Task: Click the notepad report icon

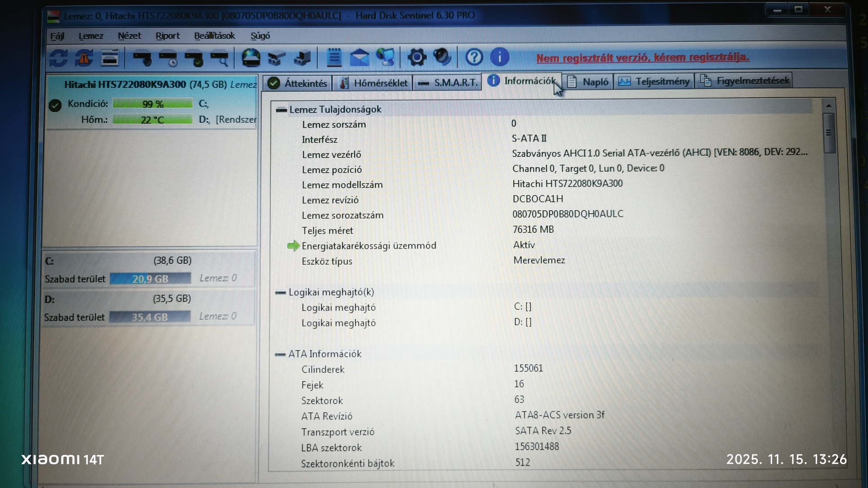Action: tap(334, 58)
